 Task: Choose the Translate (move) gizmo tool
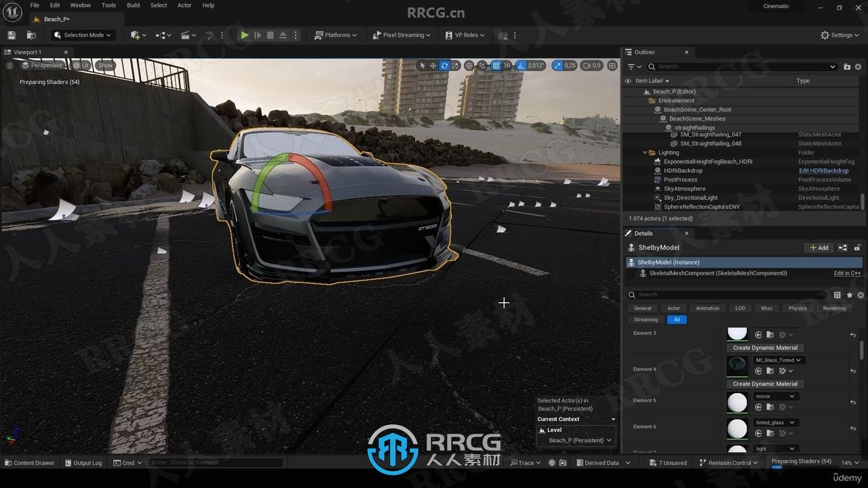pyautogui.click(x=433, y=66)
